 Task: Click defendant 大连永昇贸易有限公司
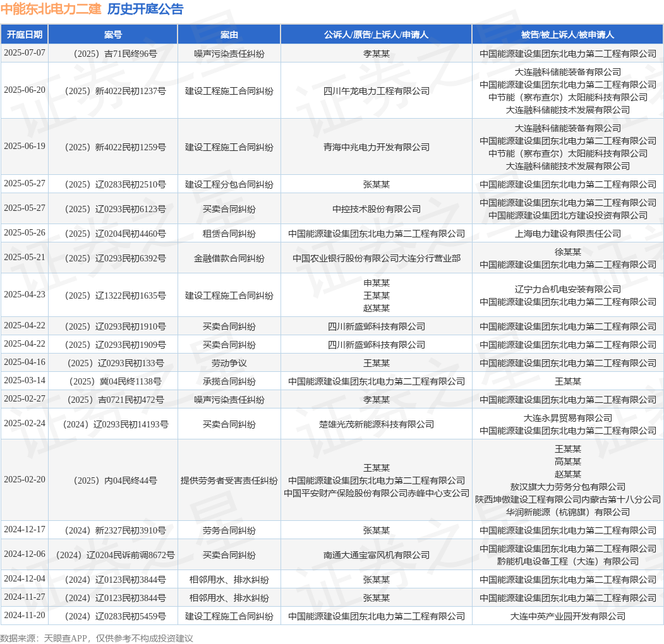pos(568,418)
